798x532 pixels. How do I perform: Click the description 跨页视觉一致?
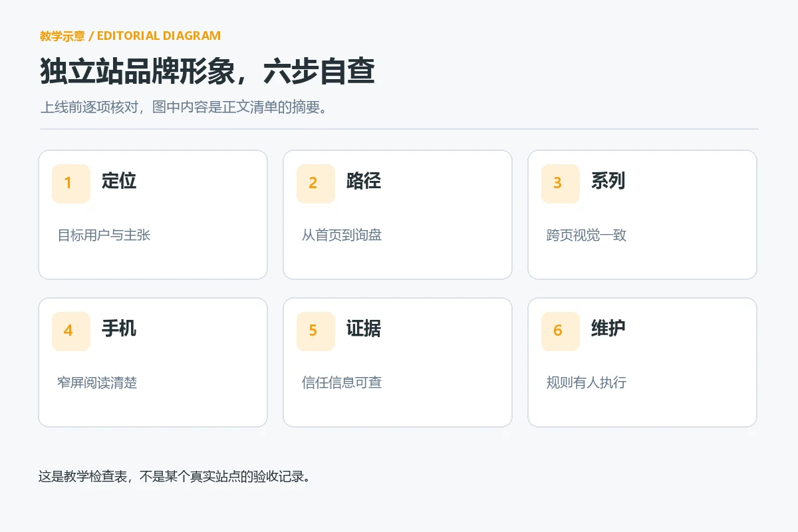click(x=587, y=235)
